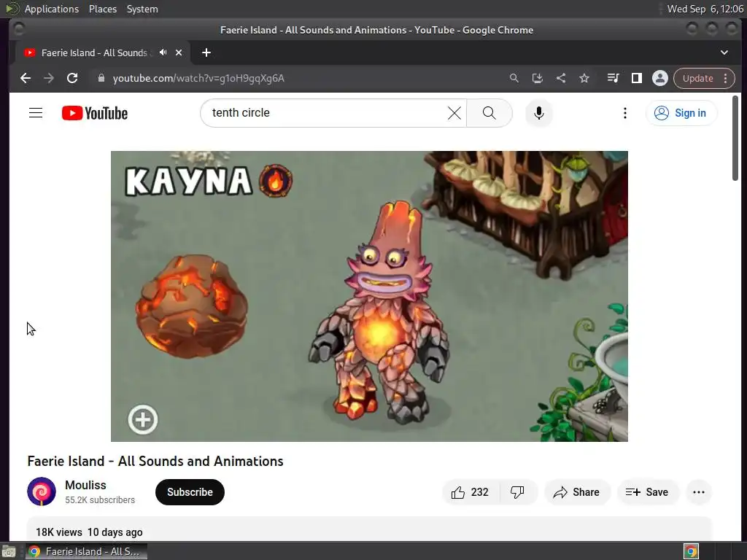Submit search with magnifier button
The image size is (747, 560).
pos(489,113)
